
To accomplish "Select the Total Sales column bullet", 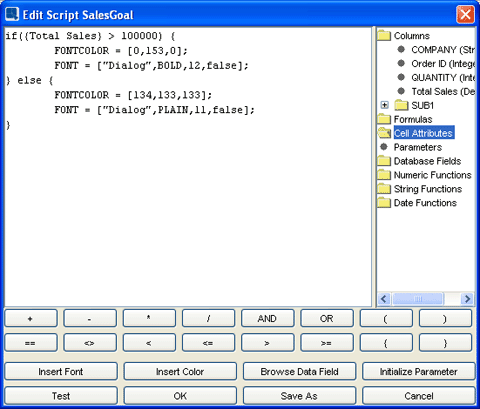I will coord(401,91).
